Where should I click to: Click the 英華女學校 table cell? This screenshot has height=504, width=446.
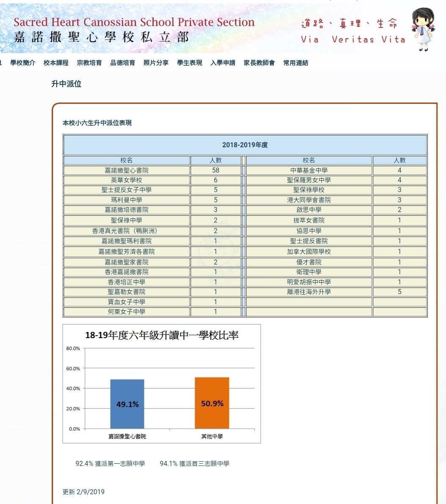pyautogui.click(x=127, y=180)
